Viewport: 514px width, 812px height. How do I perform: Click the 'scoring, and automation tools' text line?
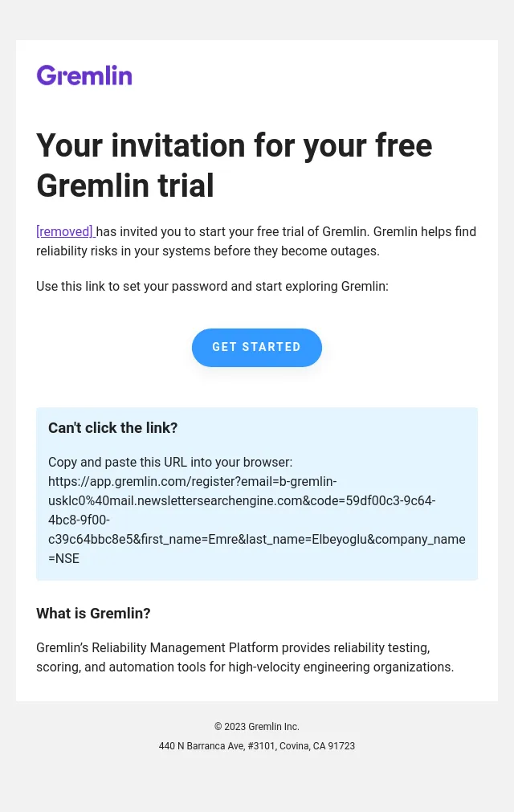tap(245, 667)
